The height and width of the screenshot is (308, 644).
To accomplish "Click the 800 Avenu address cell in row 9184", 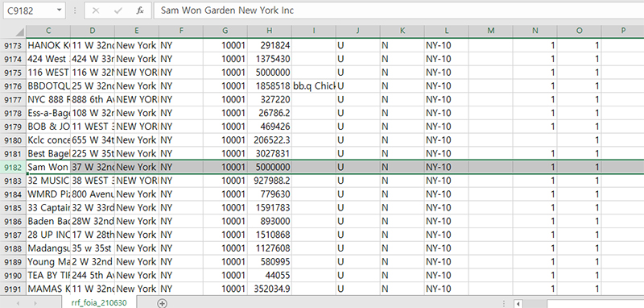I will (x=93, y=194).
